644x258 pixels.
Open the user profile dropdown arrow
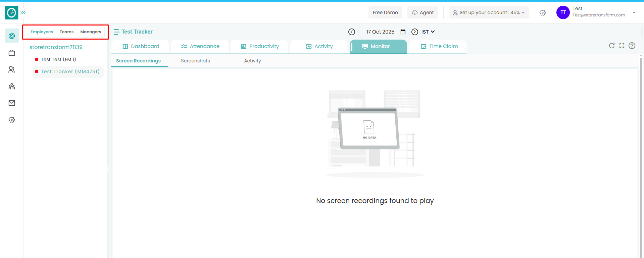[x=634, y=13]
